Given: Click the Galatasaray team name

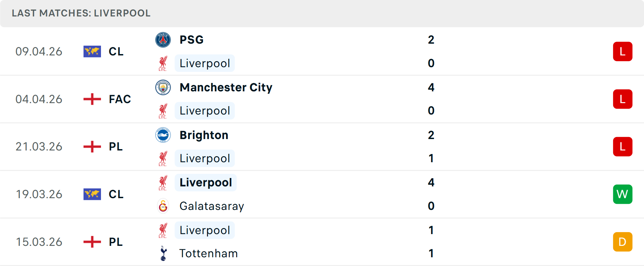Looking at the screenshot, I should pos(212,206).
